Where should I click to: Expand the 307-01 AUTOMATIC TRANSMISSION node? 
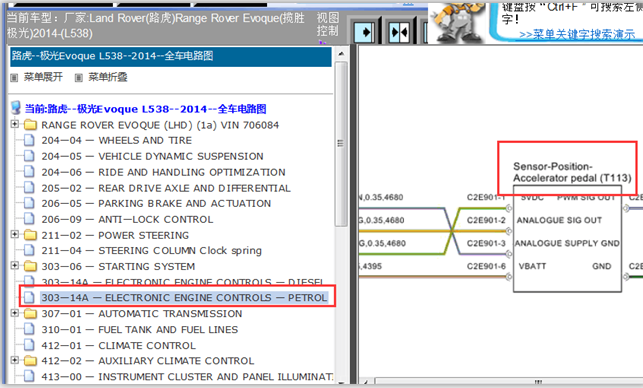15,313
